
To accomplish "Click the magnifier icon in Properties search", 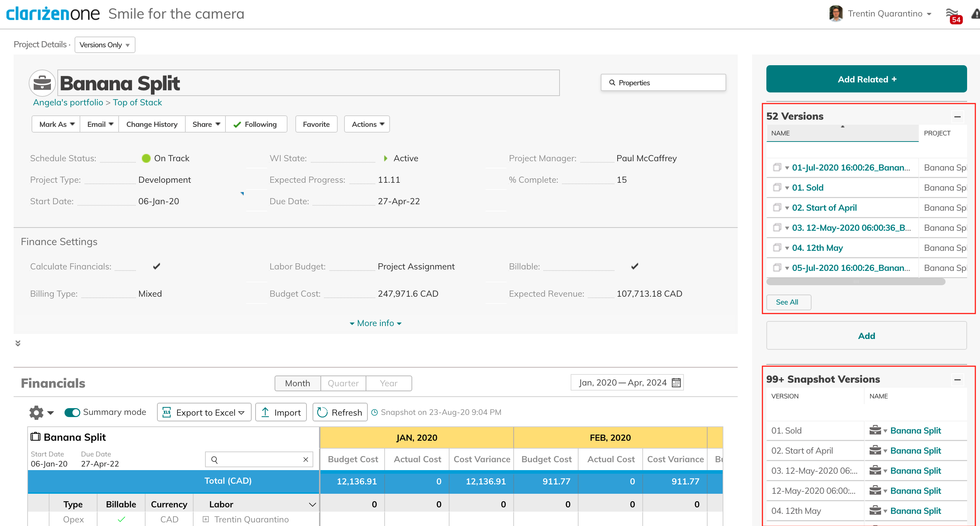I will [x=612, y=82].
